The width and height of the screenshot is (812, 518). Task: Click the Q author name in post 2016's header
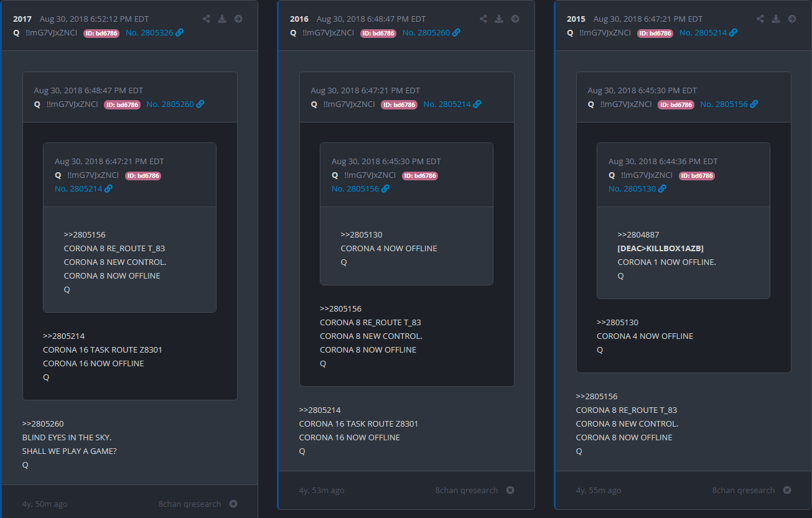pyautogui.click(x=293, y=32)
